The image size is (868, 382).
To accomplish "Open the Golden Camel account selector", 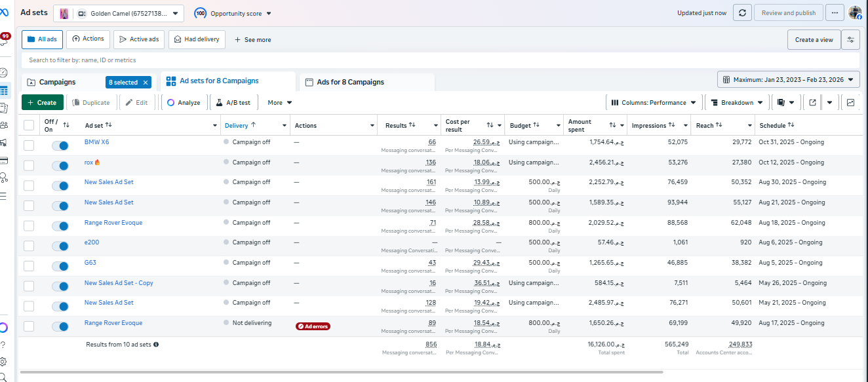I will click(119, 13).
